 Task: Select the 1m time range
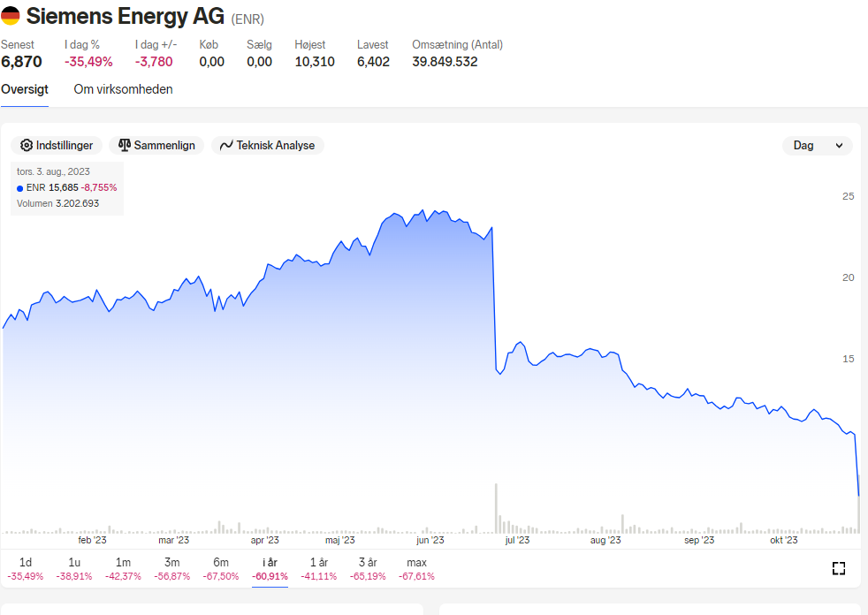click(x=123, y=569)
